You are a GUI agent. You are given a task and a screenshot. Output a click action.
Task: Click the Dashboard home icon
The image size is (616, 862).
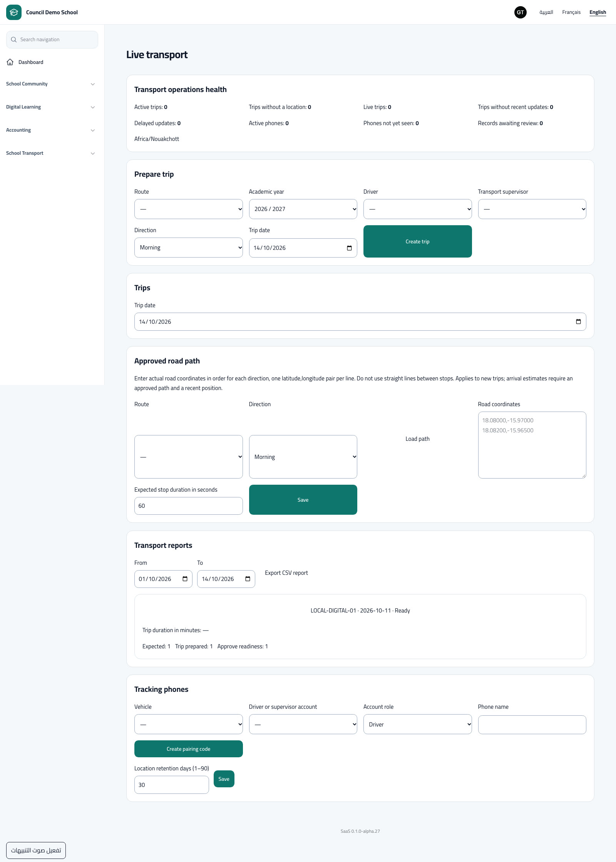[x=10, y=62]
